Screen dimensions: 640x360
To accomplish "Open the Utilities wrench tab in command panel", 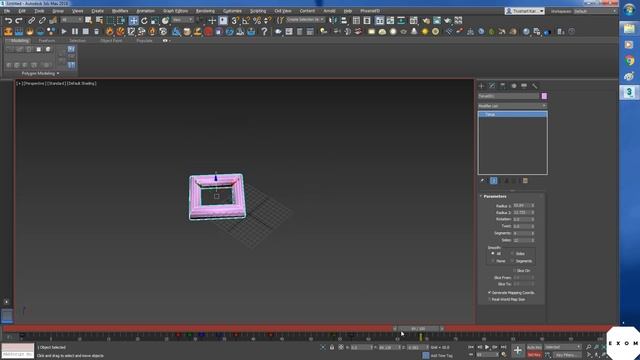I will (535, 86).
